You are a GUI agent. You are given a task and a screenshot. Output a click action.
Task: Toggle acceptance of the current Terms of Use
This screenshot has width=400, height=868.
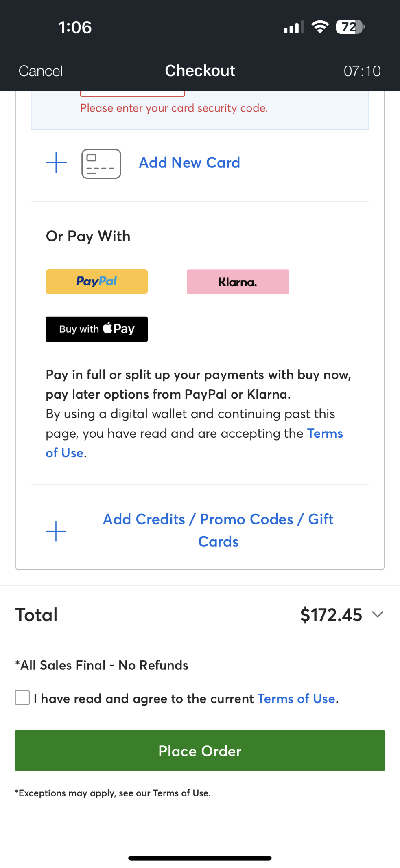(x=22, y=698)
